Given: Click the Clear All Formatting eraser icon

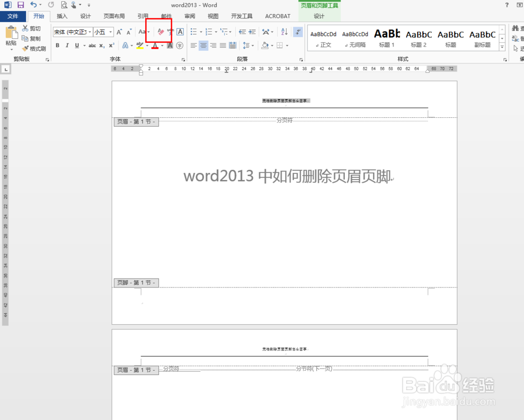Looking at the screenshot, I should [161, 32].
